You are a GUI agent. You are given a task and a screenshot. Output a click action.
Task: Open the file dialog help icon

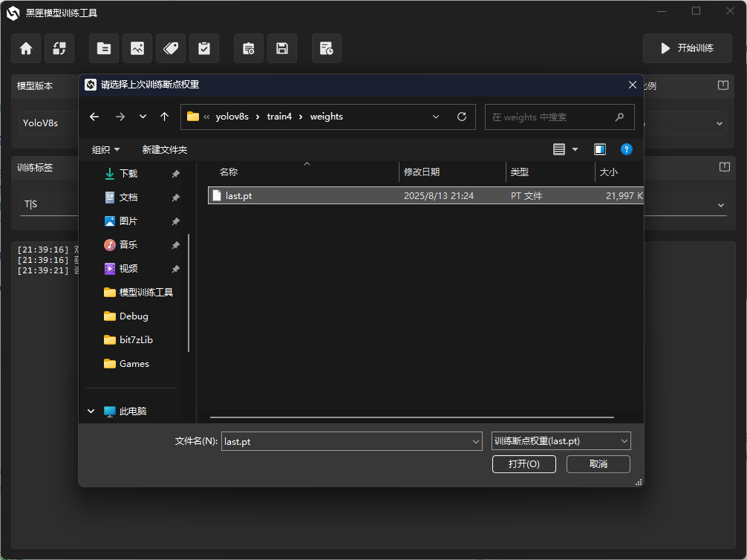click(627, 149)
